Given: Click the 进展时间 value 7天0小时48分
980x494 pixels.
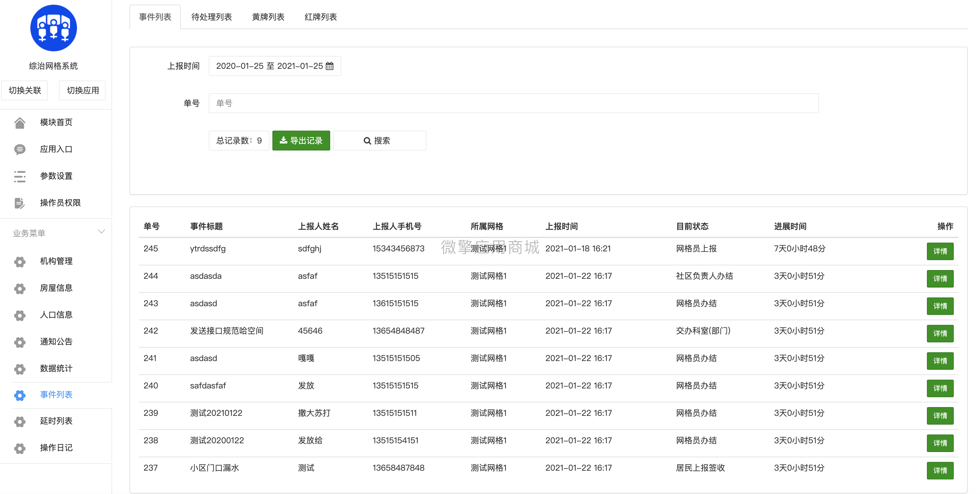Looking at the screenshot, I should (x=800, y=248).
